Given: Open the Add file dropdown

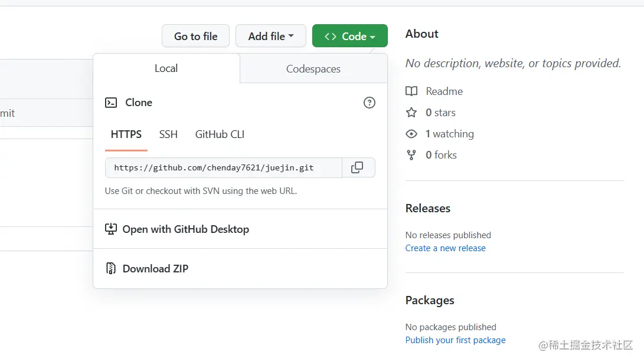Looking at the screenshot, I should 270,36.
